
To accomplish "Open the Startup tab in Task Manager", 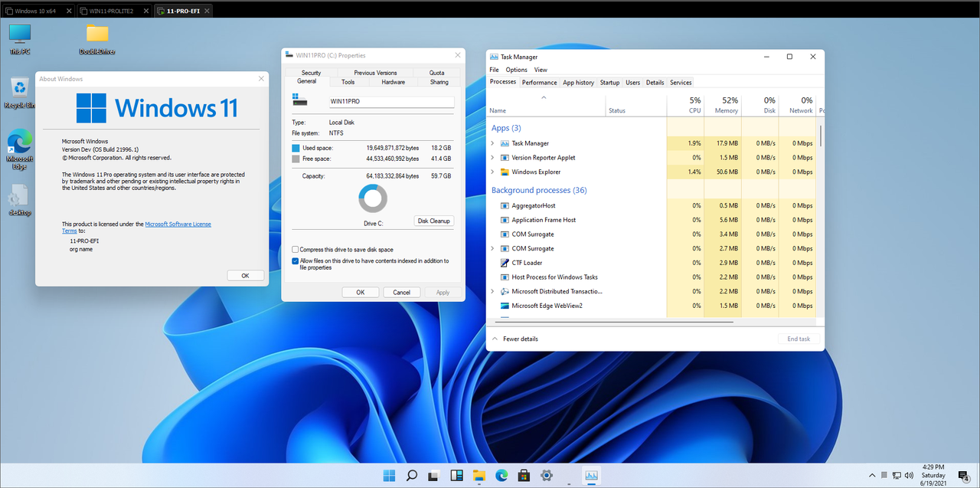I will point(609,83).
